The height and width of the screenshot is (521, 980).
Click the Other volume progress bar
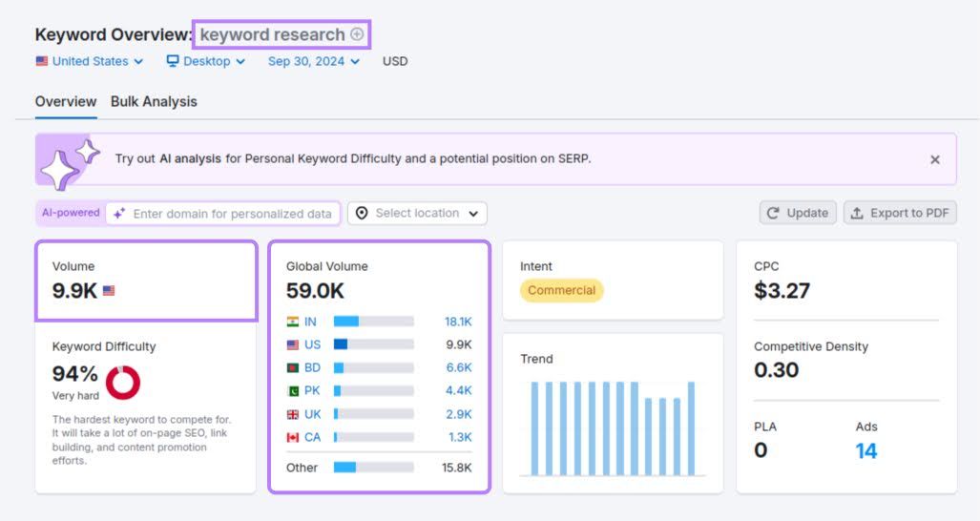click(374, 468)
